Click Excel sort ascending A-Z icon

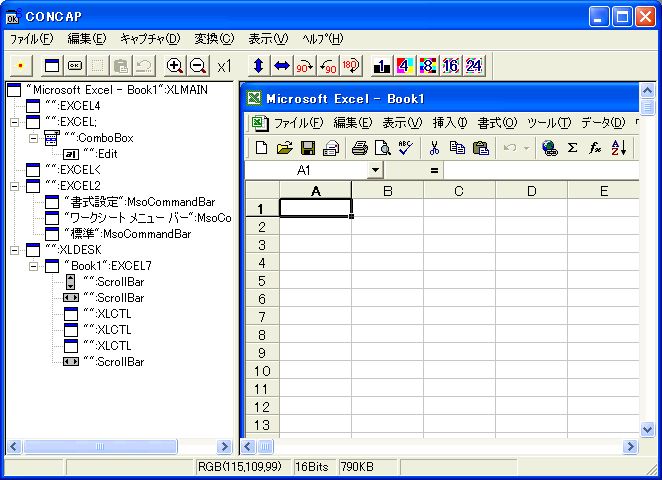pyautogui.click(x=619, y=148)
